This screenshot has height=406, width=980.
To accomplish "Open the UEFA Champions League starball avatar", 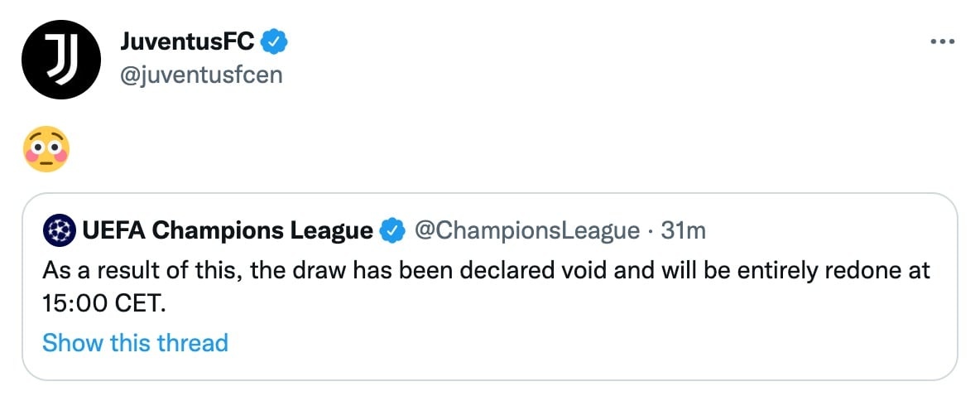I will (60, 231).
